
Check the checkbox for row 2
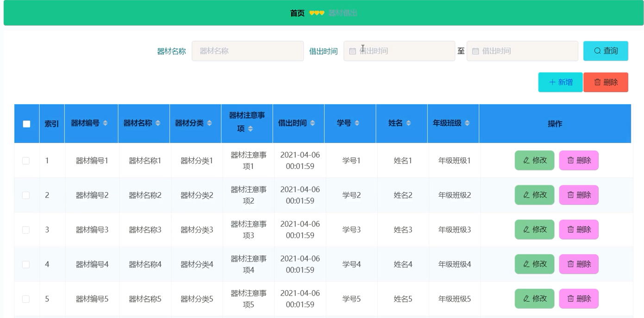click(x=26, y=195)
